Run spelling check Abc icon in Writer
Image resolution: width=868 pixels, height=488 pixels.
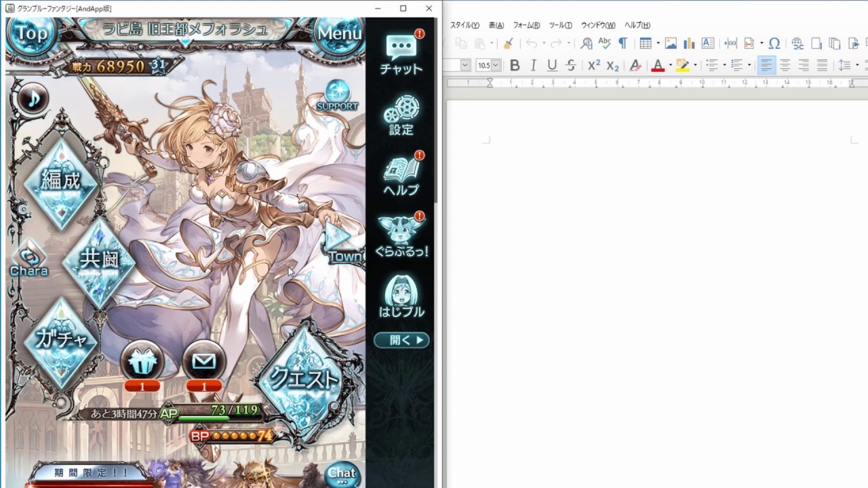click(604, 43)
